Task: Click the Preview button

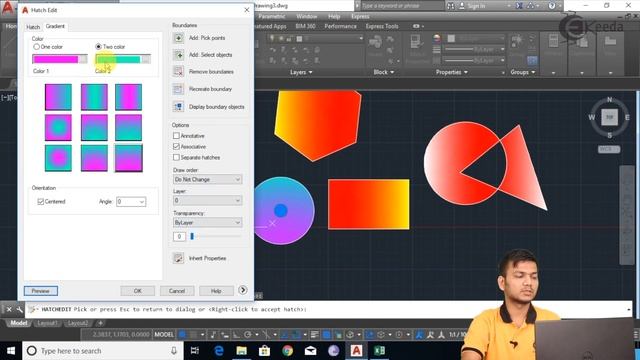Action: [x=41, y=291]
